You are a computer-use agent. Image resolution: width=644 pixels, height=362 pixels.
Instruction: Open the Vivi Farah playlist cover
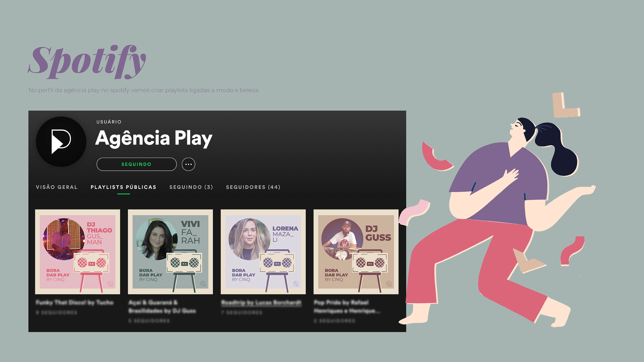pyautogui.click(x=170, y=252)
